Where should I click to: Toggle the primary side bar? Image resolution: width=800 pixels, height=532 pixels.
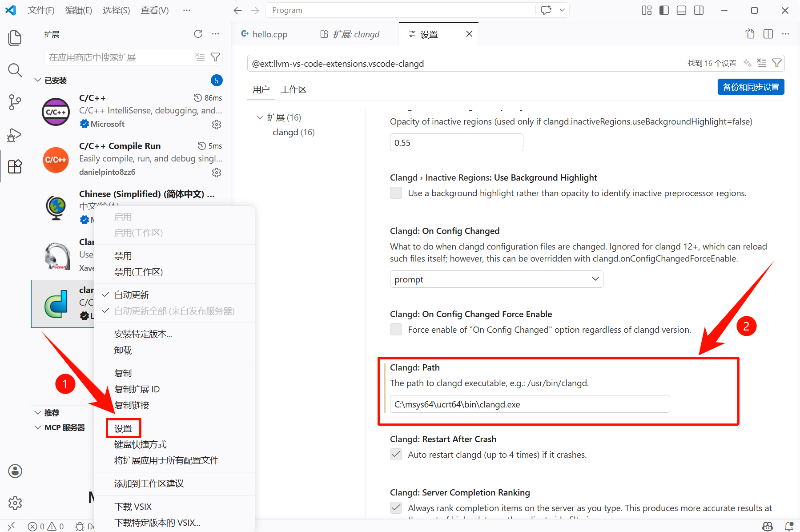pyautogui.click(x=664, y=10)
